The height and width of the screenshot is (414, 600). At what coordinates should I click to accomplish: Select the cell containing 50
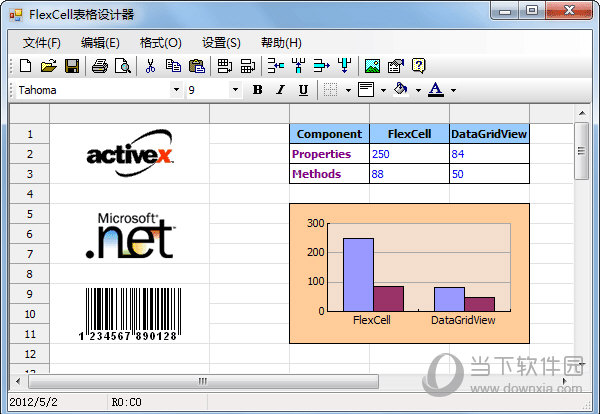tap(489, 174)
